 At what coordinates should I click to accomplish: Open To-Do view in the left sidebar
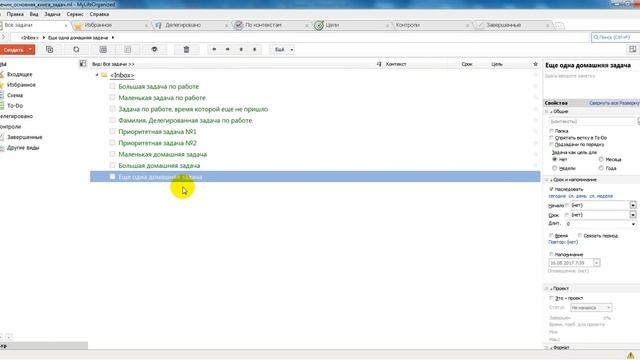(15, 106)
